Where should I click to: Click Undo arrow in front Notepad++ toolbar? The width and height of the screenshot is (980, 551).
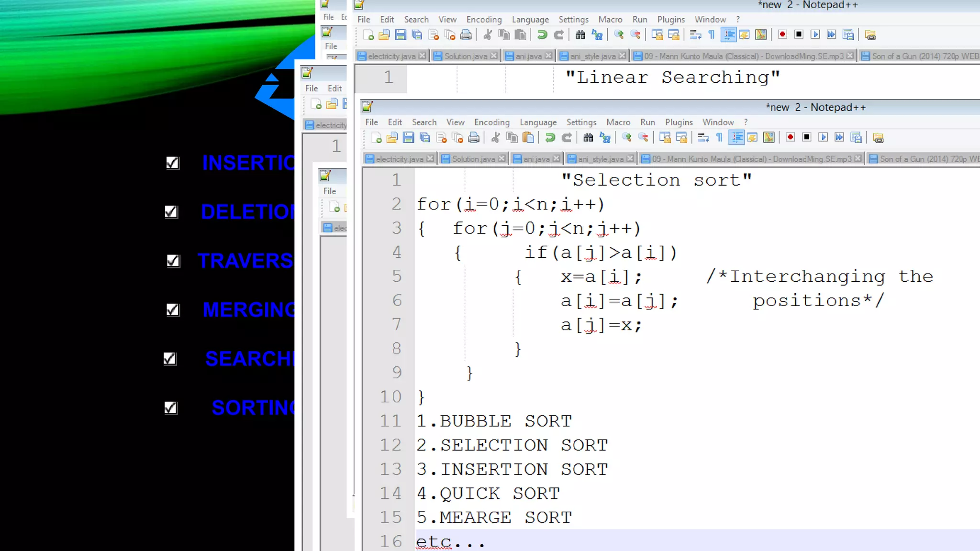[550, 138]
